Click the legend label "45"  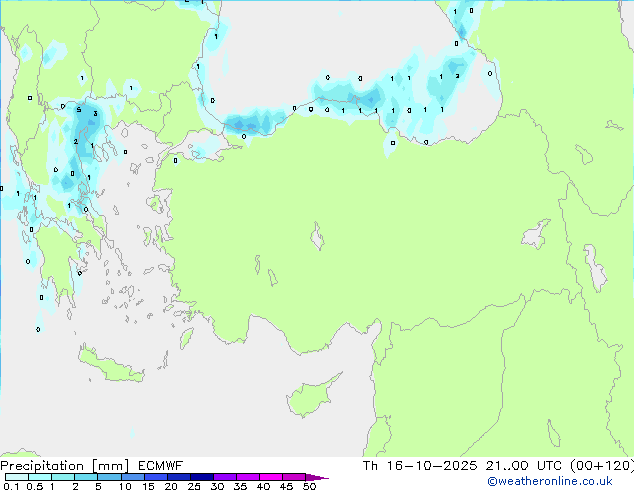tap(286, 486)
